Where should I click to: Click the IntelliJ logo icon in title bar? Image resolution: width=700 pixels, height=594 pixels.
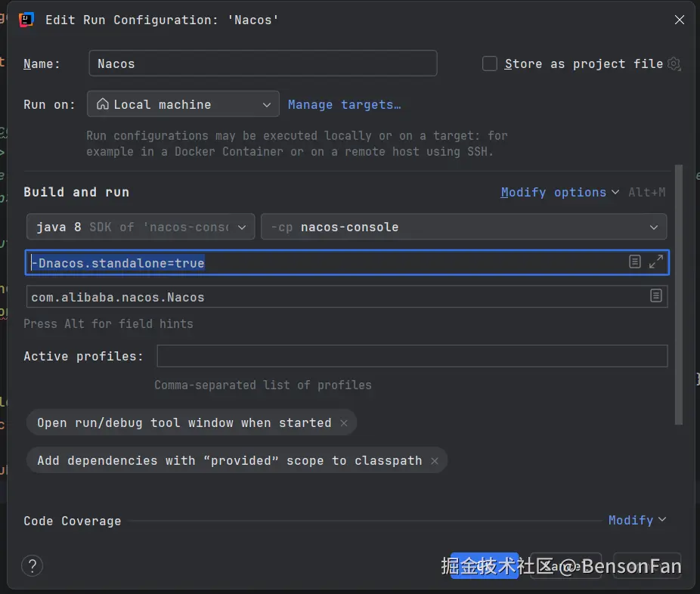coord(26,20)
